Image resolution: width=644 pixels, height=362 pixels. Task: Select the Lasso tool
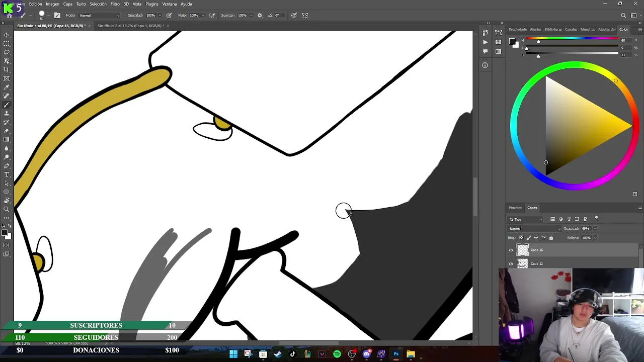click(7, 52)
